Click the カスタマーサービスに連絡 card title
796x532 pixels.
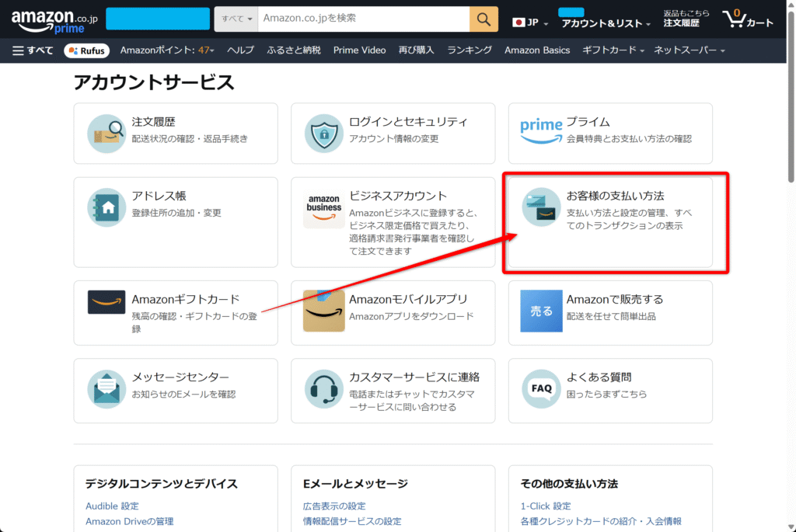pyautogui.click(x=414, y=377)
